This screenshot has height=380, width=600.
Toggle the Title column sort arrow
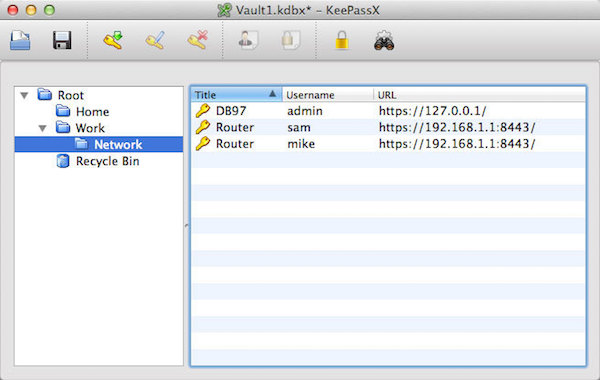(272, 94)
